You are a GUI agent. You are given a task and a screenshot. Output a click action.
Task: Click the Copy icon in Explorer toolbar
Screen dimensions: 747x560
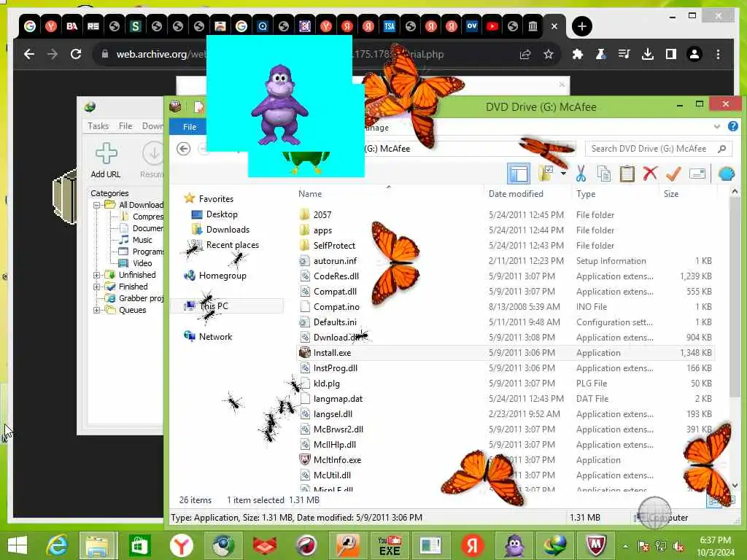(x=603, y=174)
